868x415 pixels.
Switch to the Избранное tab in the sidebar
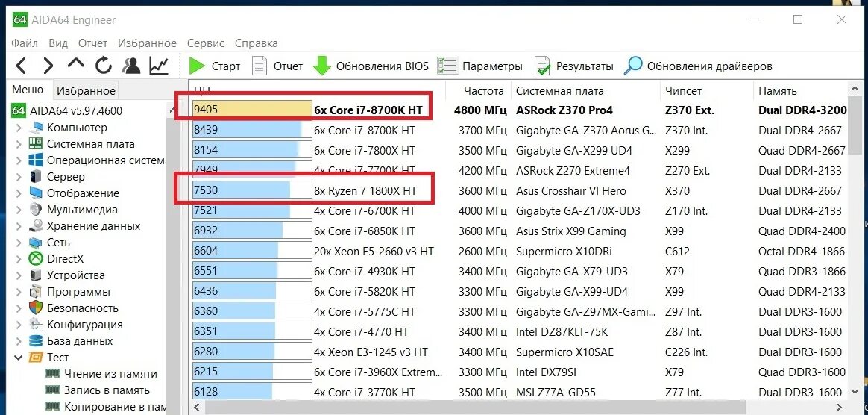[x=87, y=90]
